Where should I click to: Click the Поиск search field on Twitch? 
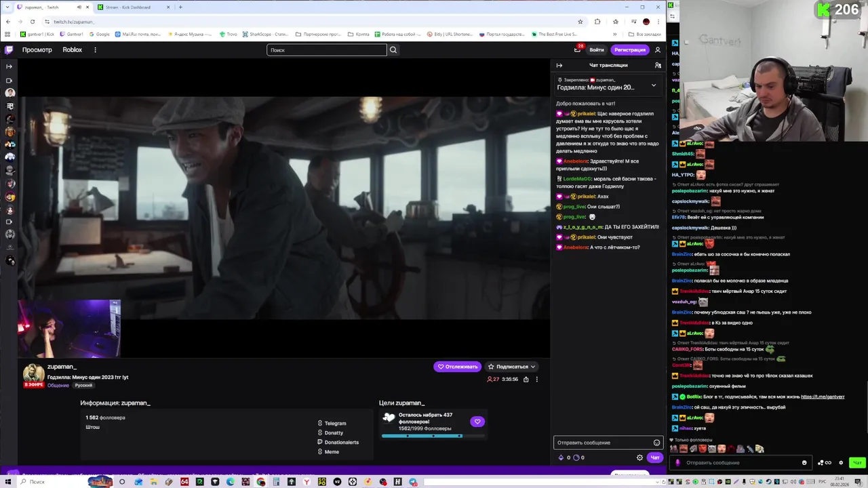326,49
